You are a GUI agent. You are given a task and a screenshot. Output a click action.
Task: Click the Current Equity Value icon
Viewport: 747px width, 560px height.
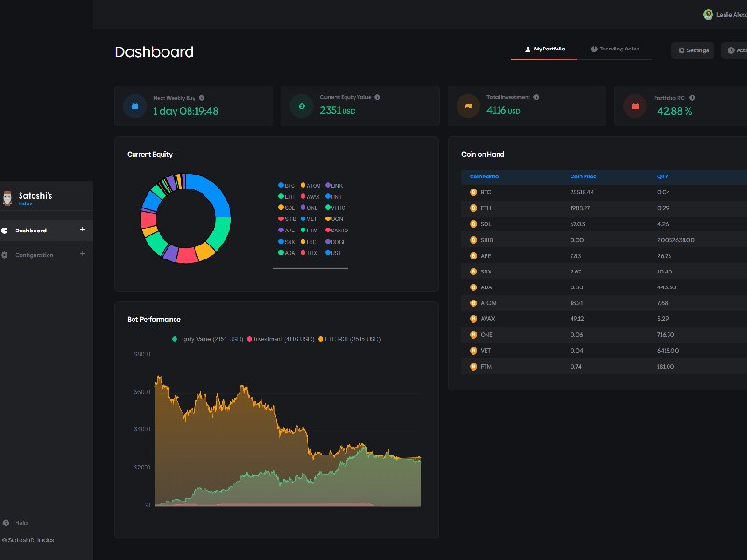coord(302,106)
